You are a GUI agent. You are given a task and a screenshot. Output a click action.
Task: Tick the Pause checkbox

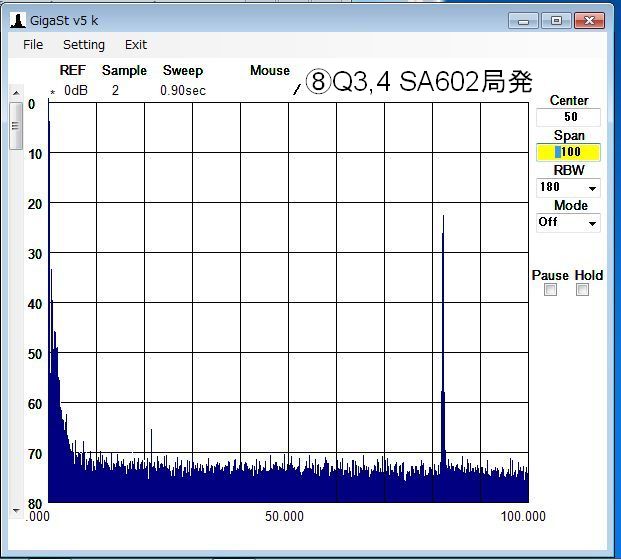(x=550, y=290)
